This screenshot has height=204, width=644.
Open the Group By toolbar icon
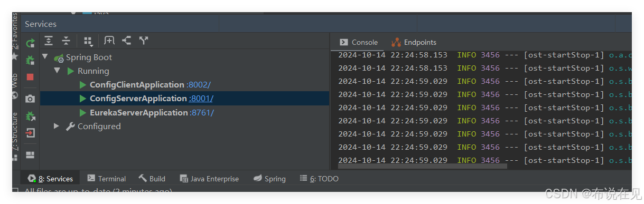click(x=88, y=41)
